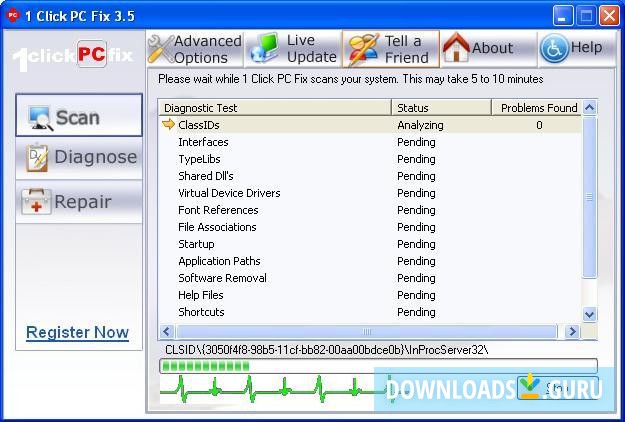625x422 pixels.
Task: Follow the Register Now link
Action: (77, 332)
